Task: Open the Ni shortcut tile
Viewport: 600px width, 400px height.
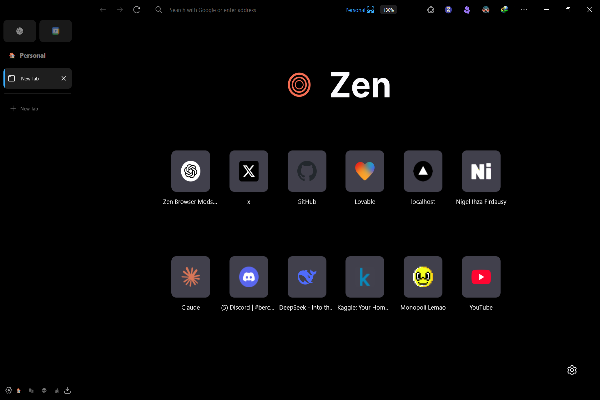Action: point(481,171)
